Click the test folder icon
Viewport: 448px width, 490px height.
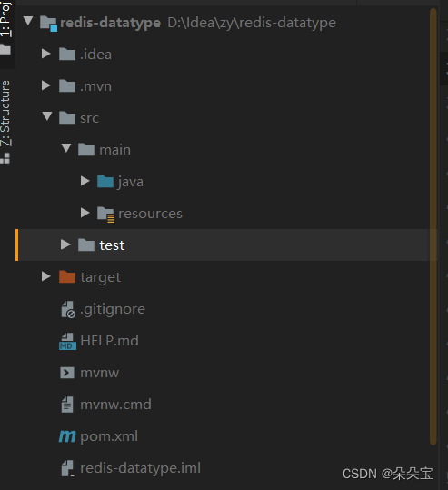pos(86,245)
